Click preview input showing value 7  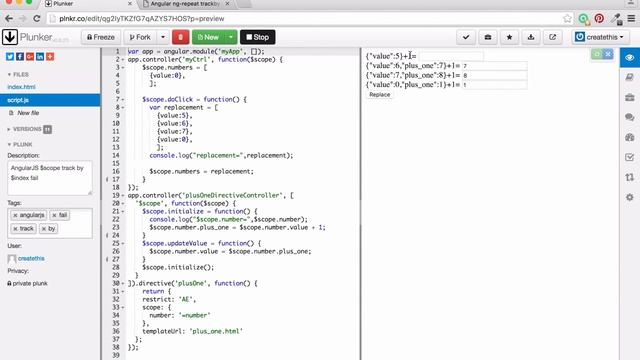coord(494,66)
